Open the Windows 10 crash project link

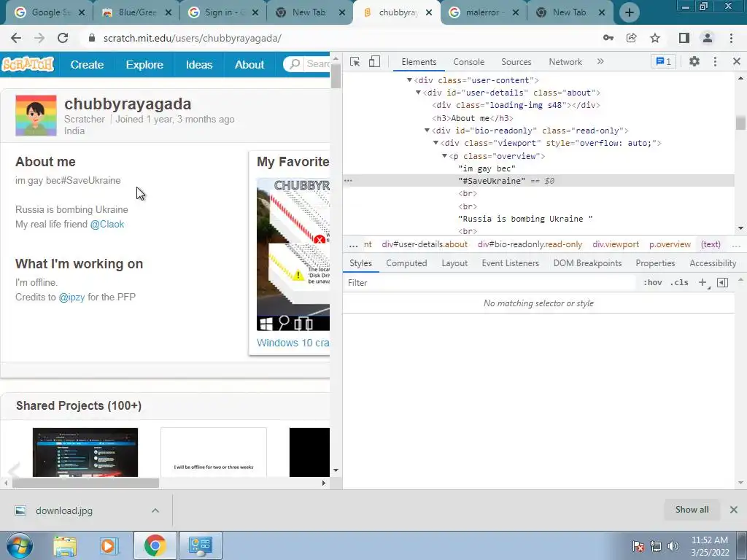(293, 343)
